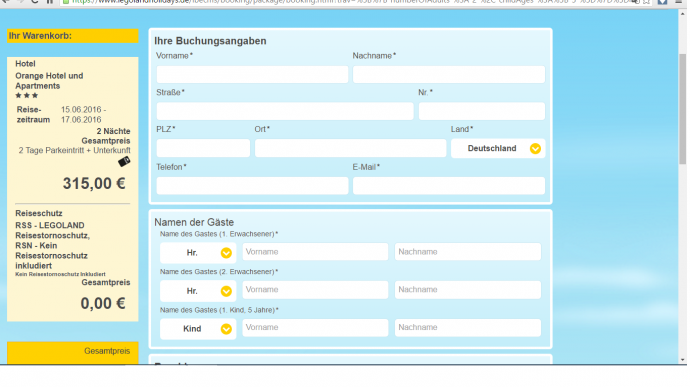The width and height of the screenshot is (690, 387).
Task: Click the 2 Nächte text
Action: pos(114,131)
